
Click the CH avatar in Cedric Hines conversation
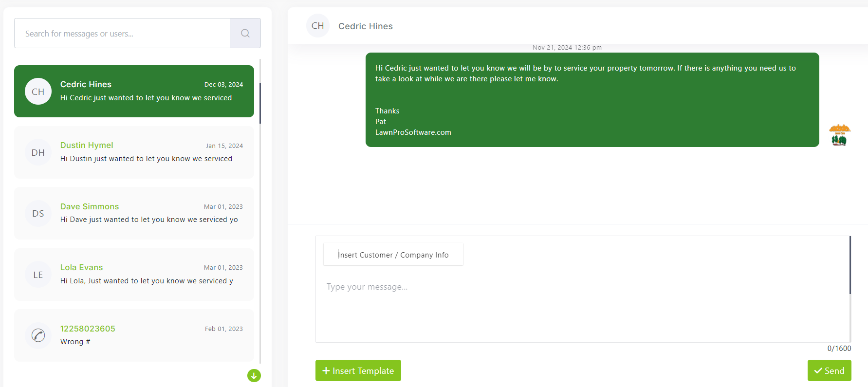pyautogui.click(x=38, y=92)
